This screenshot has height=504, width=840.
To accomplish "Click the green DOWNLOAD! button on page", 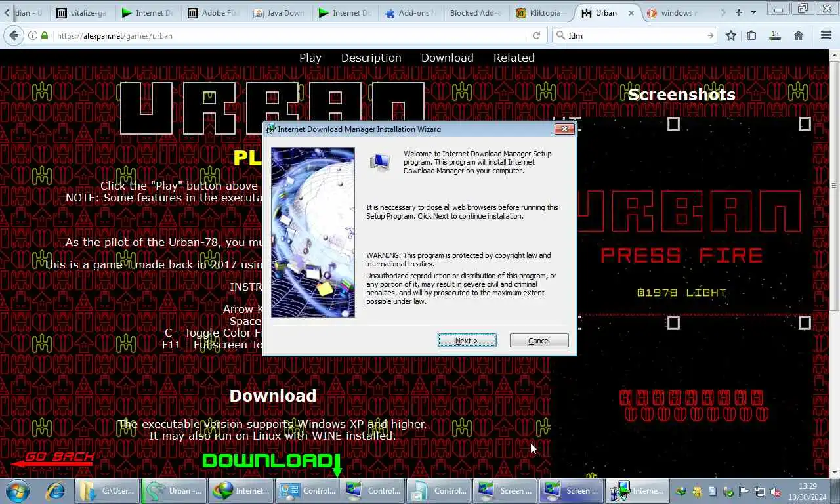I will pos(272,462).
